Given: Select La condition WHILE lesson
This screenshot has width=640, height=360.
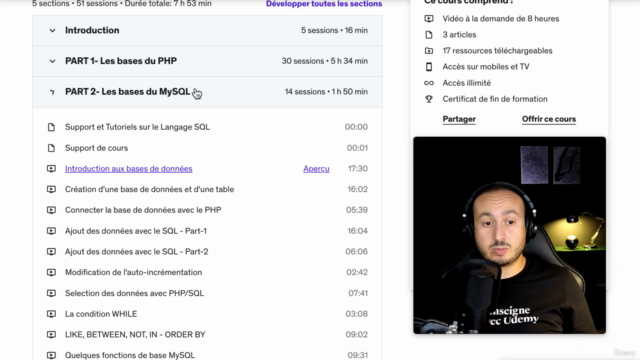Looking at the screenshot, I should [101, 314].
